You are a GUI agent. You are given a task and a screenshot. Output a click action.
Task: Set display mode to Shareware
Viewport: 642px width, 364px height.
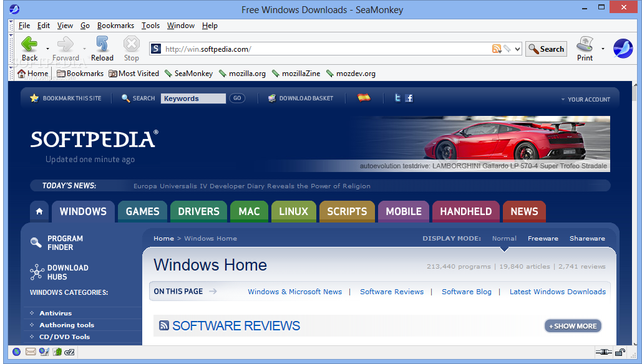pos(587,239)
